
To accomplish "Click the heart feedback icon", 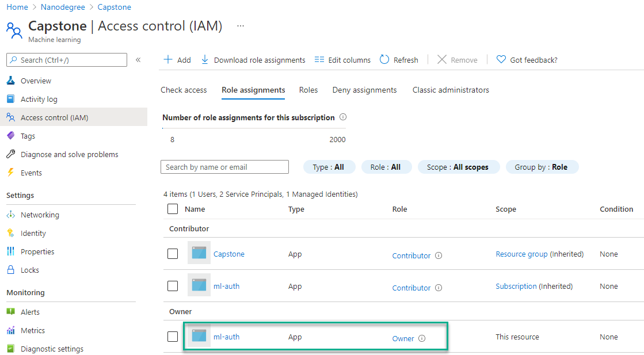I will 501,59.
